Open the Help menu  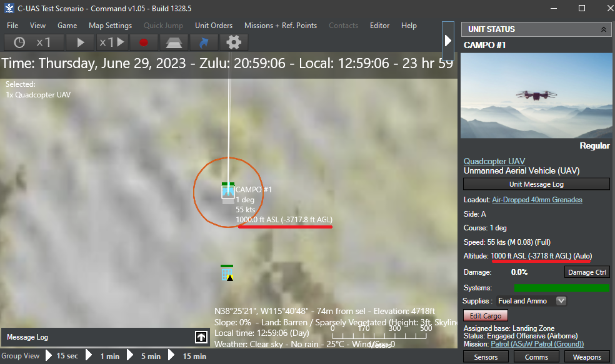409,26
